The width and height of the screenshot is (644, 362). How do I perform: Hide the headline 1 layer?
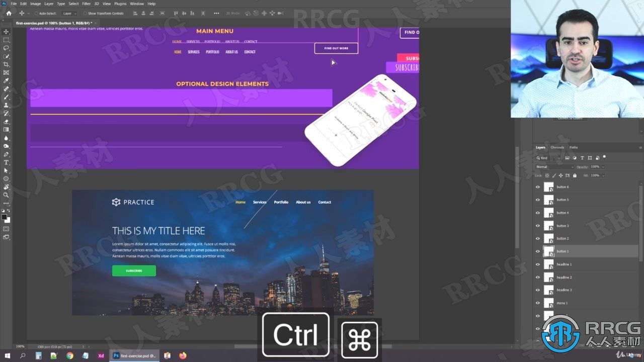(537, 264)
